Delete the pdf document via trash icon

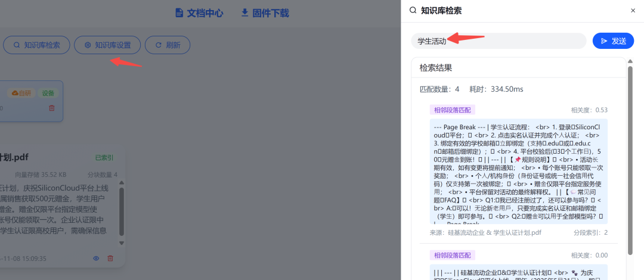[x=110, y=258]
